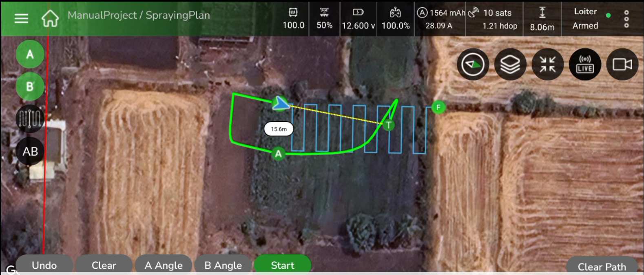This screenshot has width=644, height=275.
Task: Choose the B Angle option
Action: tap(223, 265)
